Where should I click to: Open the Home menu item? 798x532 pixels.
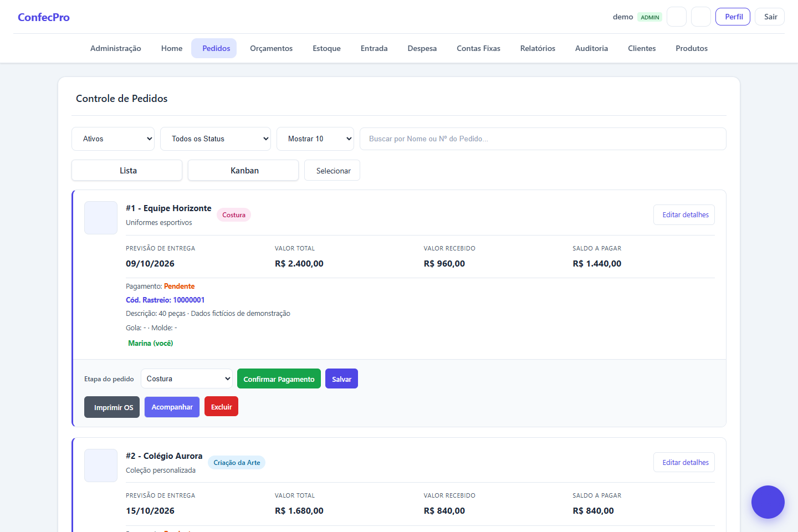[172, 48]
